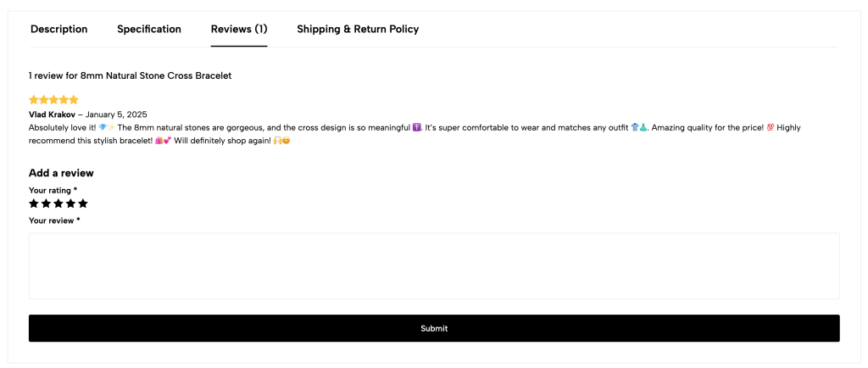This screenshot has width=868, height=368.
Task: Select the fourth star in Your rating
Action: click(x=70, y=204)
